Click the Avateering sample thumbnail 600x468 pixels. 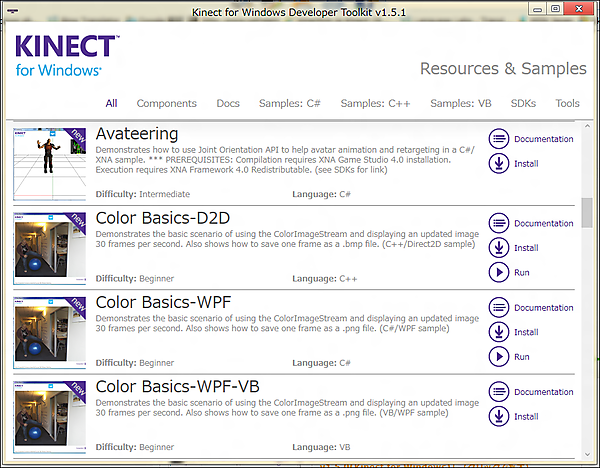[x=50, y=164]
